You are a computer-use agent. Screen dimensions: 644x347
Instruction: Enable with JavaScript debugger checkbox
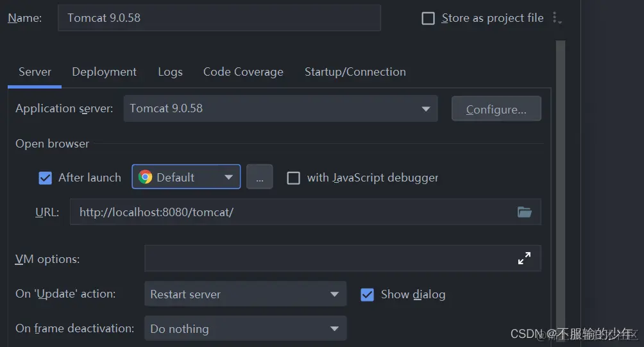tap(293, 178)
